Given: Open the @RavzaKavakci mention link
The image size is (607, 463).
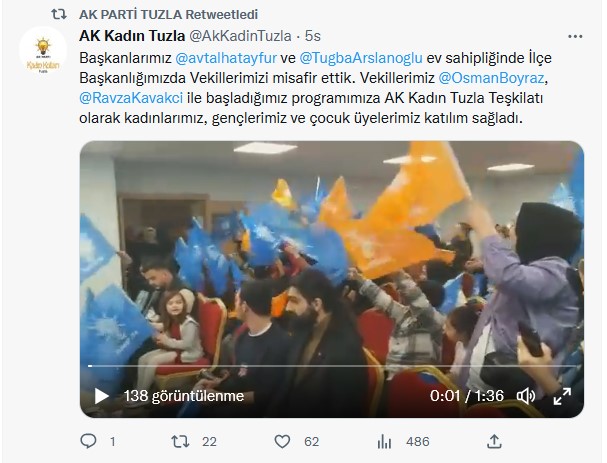Looking at the screenshot, I should point(131,98).
